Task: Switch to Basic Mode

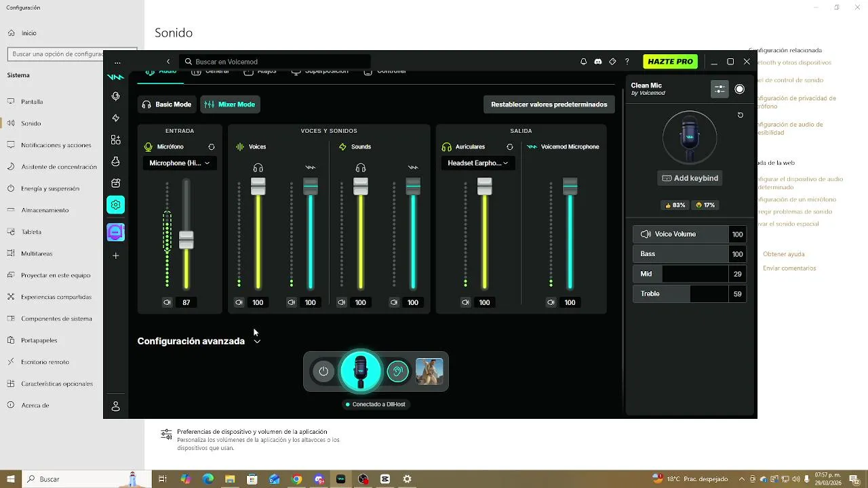Action: point(167,104)
